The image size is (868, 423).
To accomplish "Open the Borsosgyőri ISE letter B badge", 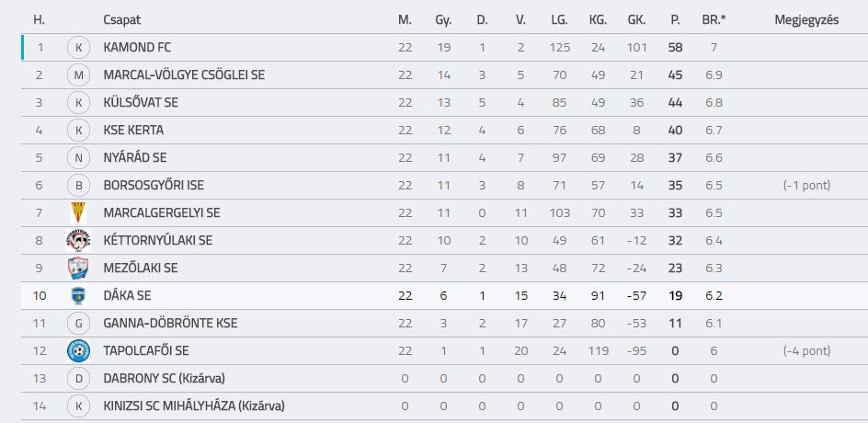I will 78,186.
